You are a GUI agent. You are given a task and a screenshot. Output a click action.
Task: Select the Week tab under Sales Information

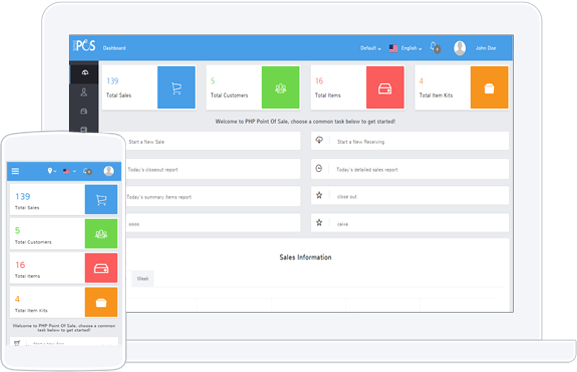pyautogui.click(x=143, y=279)
